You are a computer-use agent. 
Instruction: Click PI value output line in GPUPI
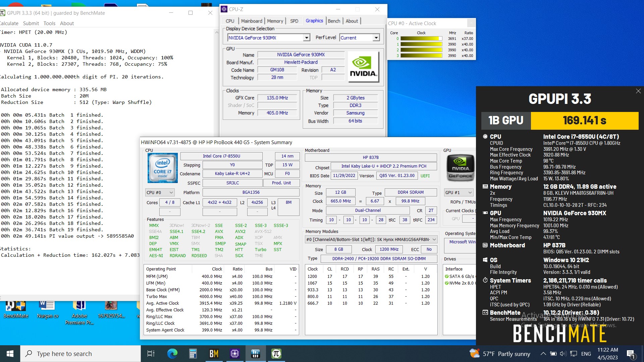pos(67,236)
